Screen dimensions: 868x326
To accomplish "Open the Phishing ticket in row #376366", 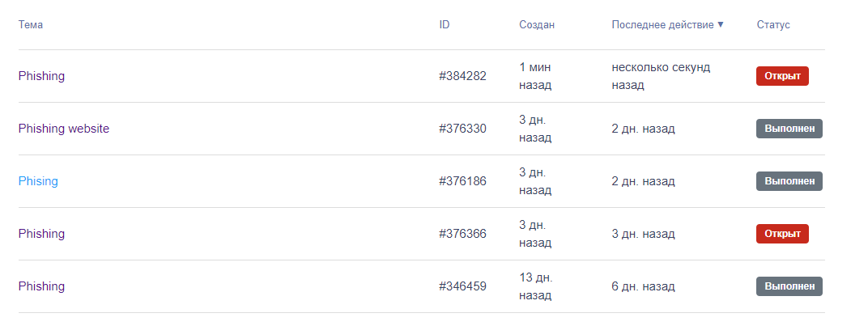I will (x=41, y=234).
